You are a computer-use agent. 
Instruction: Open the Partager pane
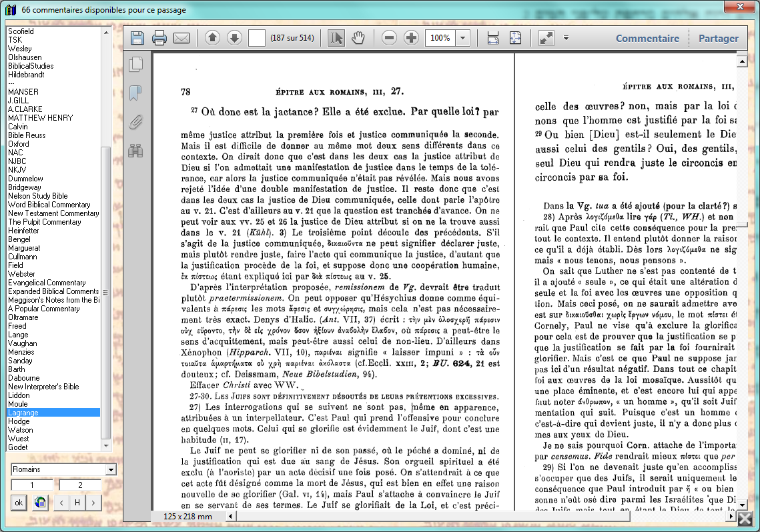[719, 38]
